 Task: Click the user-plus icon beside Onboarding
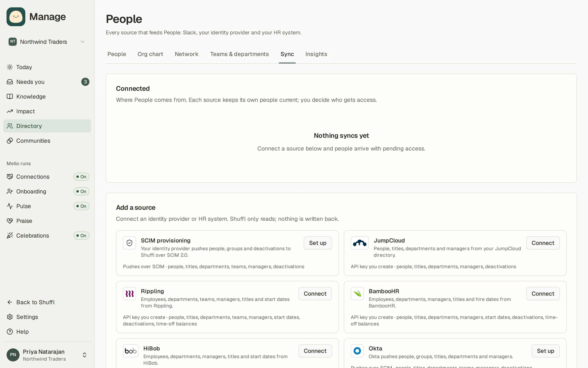(x=10, y=192)
